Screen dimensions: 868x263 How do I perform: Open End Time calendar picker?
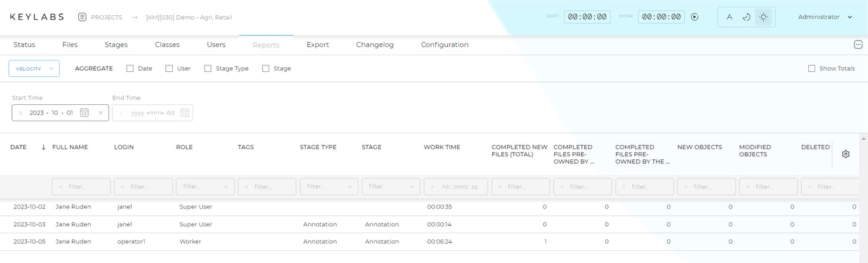[x=184, y=112]
